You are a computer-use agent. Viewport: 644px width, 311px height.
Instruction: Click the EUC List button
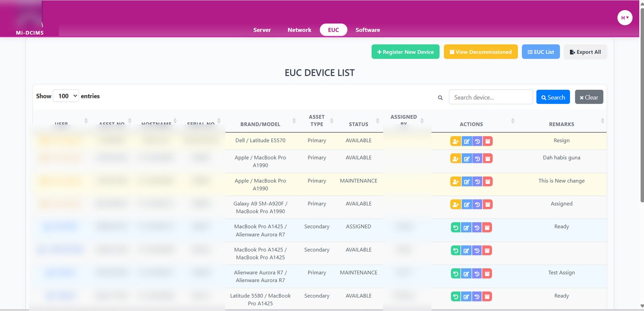point(541,52)
